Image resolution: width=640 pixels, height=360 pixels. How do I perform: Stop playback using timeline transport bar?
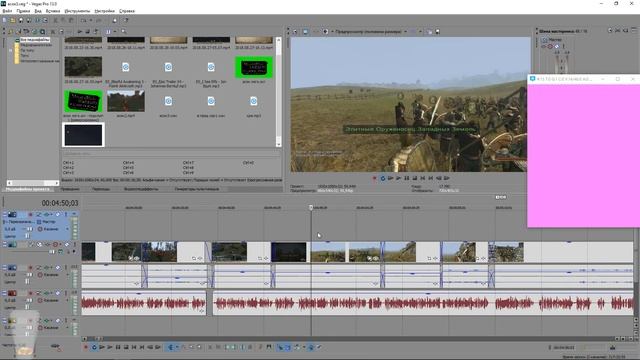coord(126,347)
